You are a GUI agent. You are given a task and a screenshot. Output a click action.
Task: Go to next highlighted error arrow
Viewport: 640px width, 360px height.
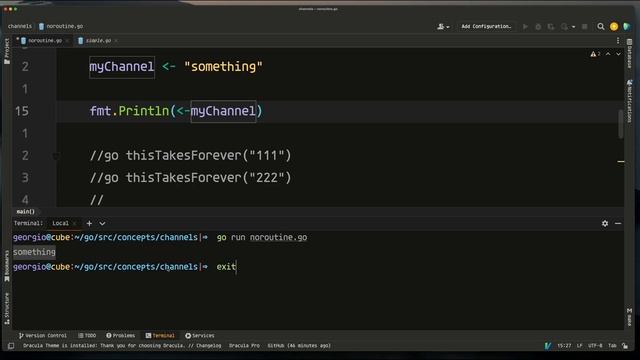[618, 54]
